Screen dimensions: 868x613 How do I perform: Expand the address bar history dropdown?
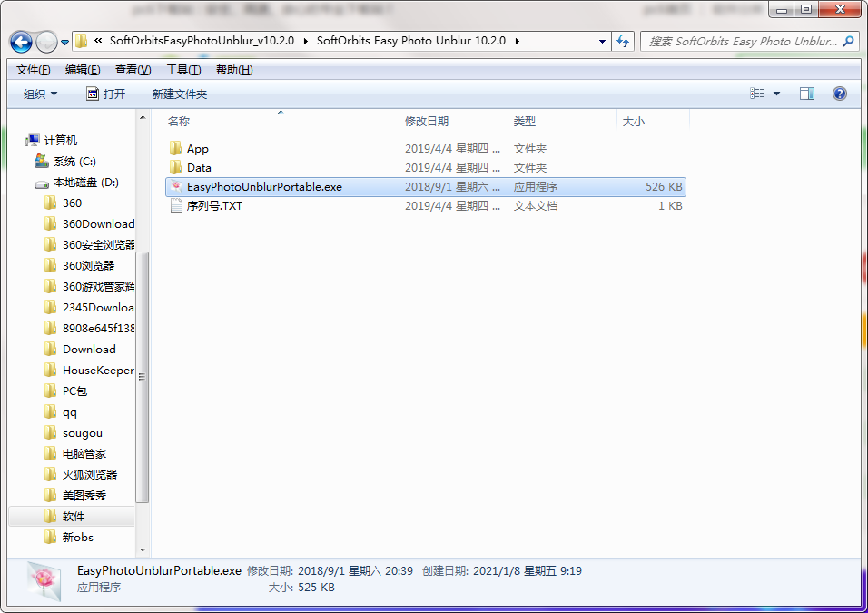(x=602, y=42)
